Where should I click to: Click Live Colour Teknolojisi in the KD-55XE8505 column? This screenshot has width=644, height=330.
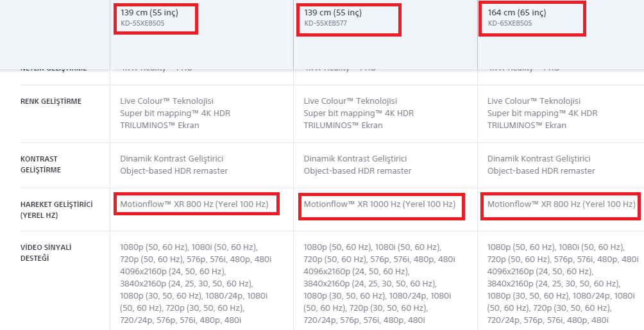point(167,101)
